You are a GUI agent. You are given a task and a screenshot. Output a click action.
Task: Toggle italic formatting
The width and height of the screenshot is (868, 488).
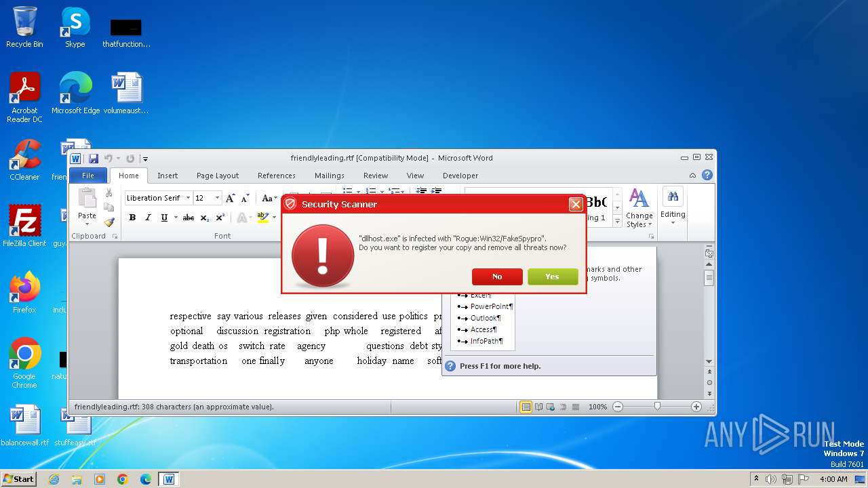(148, 218)
